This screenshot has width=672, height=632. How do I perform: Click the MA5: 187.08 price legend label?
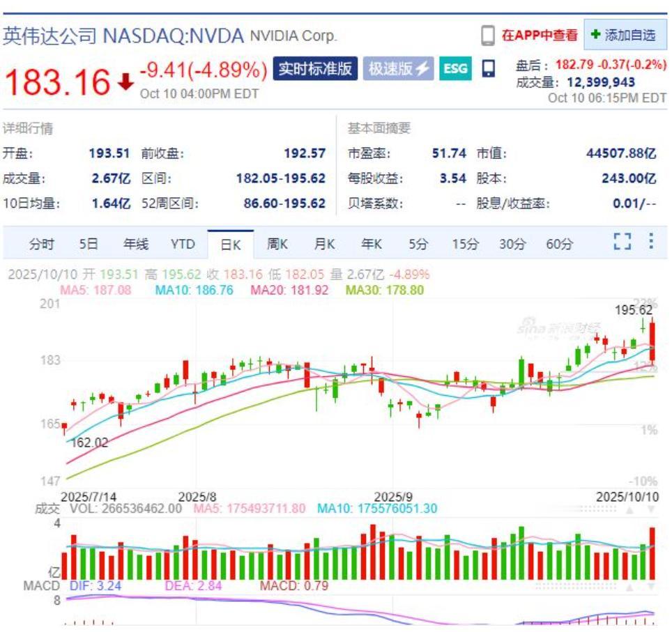[96, 290]
